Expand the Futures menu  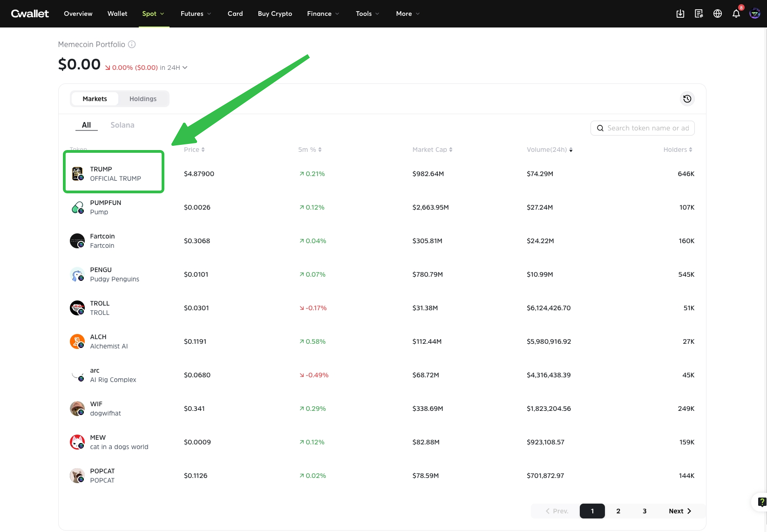coord(196,14)
